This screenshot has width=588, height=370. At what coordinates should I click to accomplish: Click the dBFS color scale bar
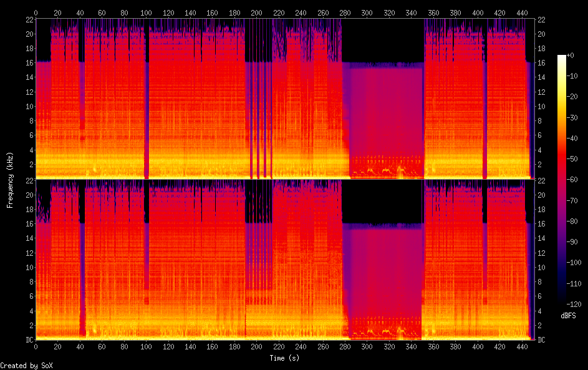(561, 179)
